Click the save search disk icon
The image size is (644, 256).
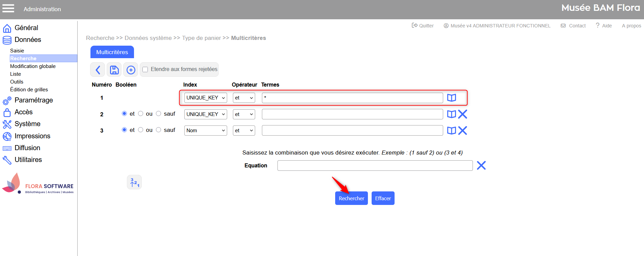point(114,70)
